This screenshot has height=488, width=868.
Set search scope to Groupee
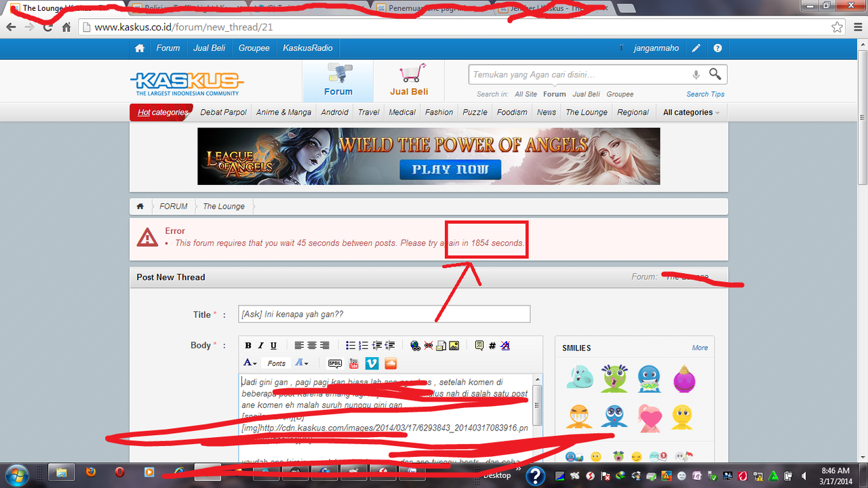point(620,94)
